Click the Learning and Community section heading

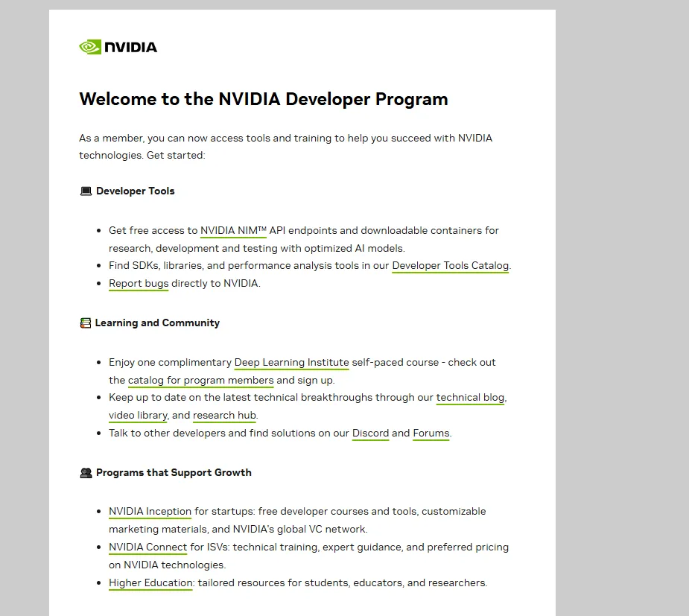click(157, 323)
